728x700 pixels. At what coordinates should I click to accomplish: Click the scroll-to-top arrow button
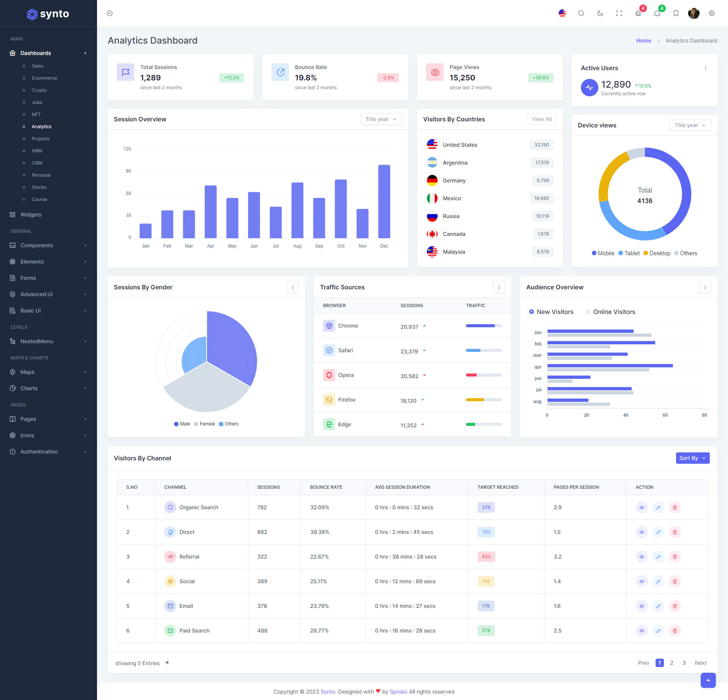pyautogui.click(x=708, y=680)
